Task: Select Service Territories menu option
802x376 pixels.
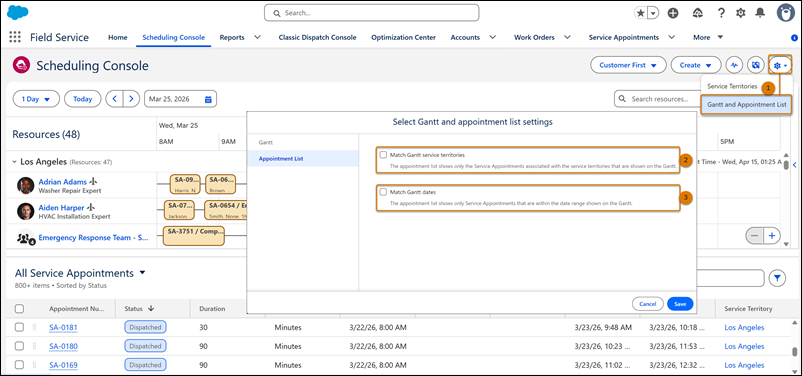Action: 732,86
